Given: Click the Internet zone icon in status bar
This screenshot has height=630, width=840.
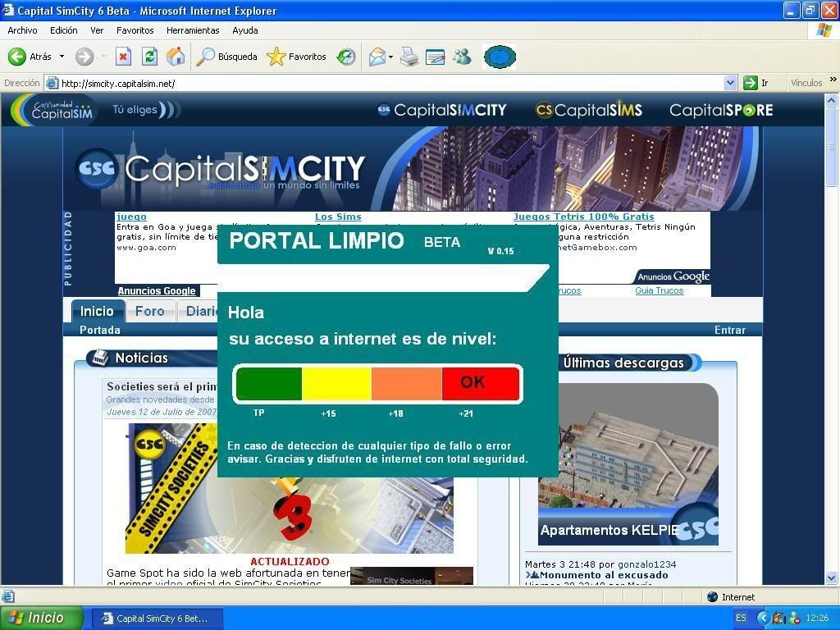Looking at the screenshot, I should (713, 597).
